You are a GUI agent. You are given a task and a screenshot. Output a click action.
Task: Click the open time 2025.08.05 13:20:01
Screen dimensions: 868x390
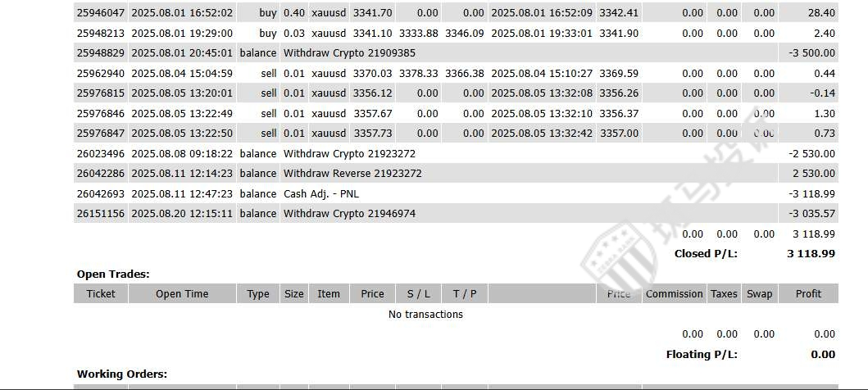coord(182,93)
